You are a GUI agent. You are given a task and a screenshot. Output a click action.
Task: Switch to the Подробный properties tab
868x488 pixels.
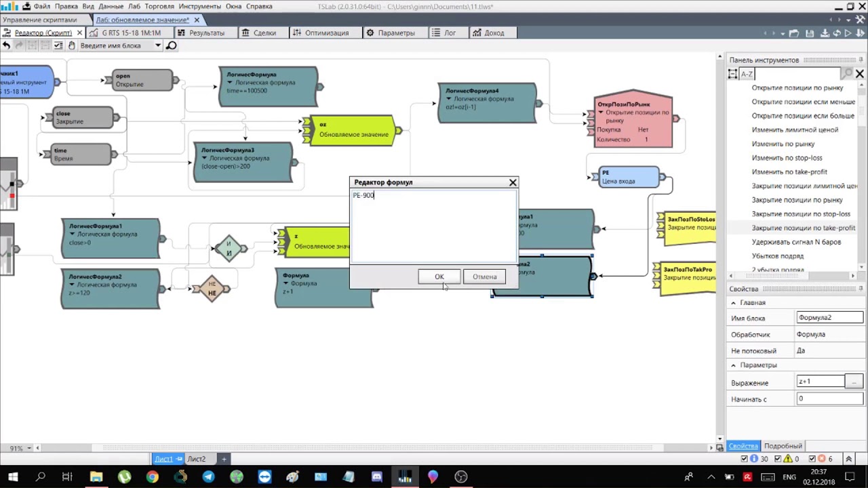point(783,446)
